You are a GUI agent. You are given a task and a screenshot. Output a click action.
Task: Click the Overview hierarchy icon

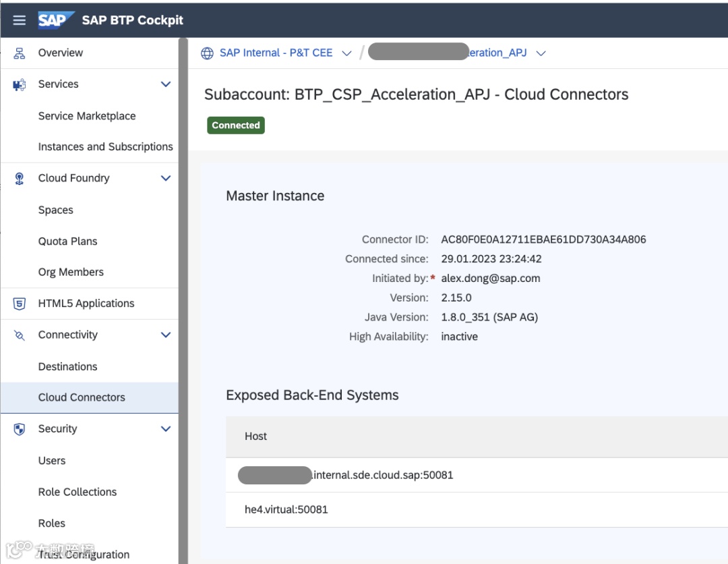click(x=20, y=53)
